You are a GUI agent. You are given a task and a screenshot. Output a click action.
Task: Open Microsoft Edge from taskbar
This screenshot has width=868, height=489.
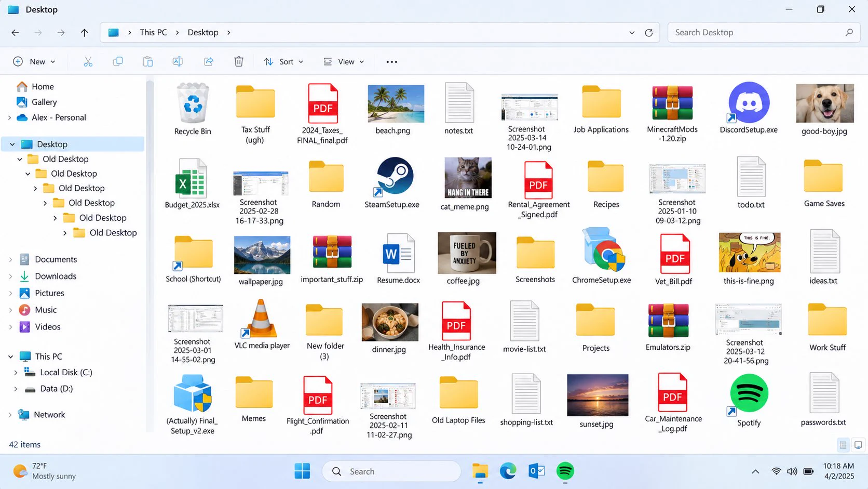coord(508,471)
